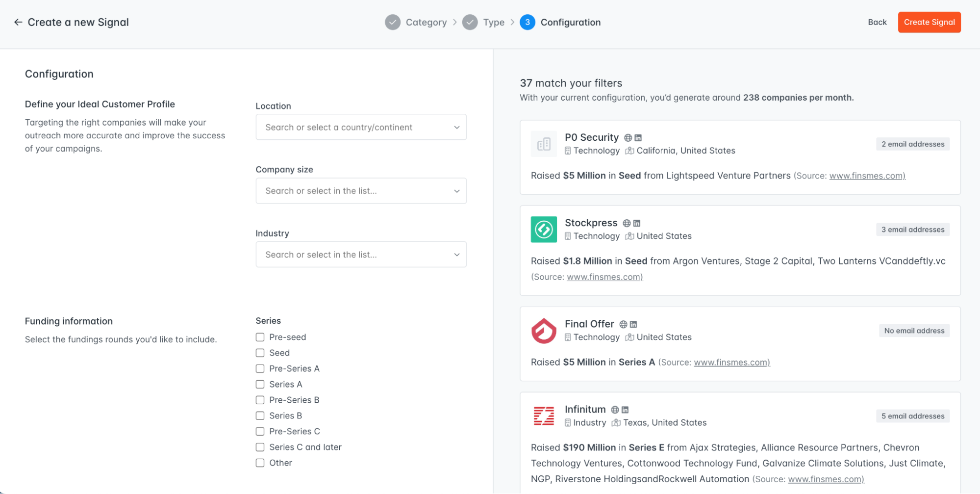This screenshot has width=980, height=494.
Task: Click the Type step checkmark icon
Action: coord(470,22)
